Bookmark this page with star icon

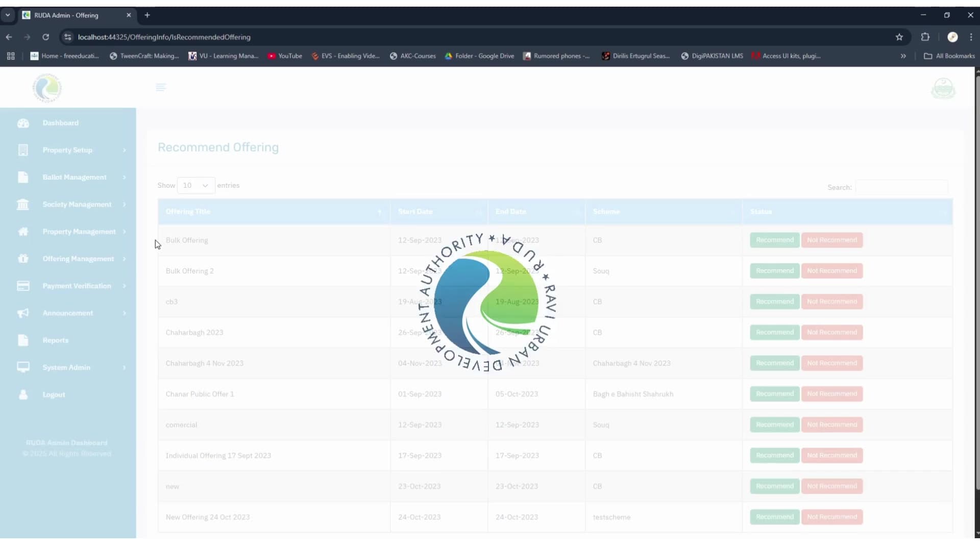(899, 37)
